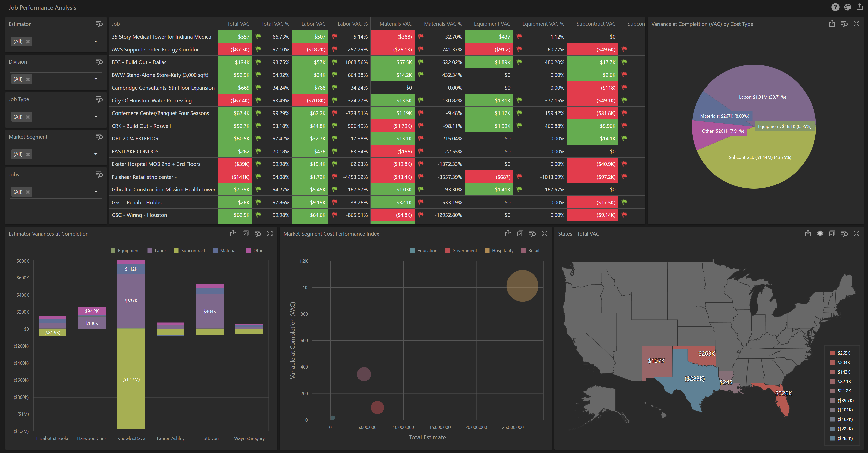The width and height of the screenshot is (868, 453).
Task: Sort table by Total VAC column header
Action: pos(238,24)
